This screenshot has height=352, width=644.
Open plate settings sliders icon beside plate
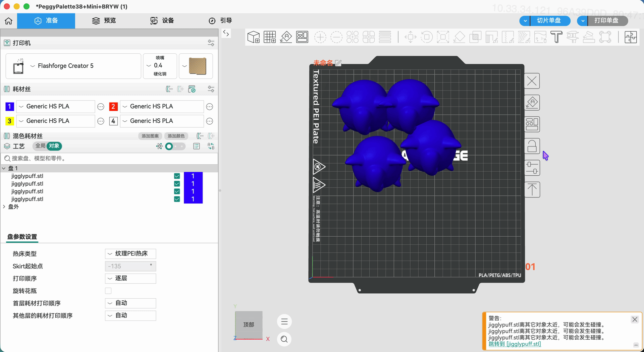(x=532, y=168)
